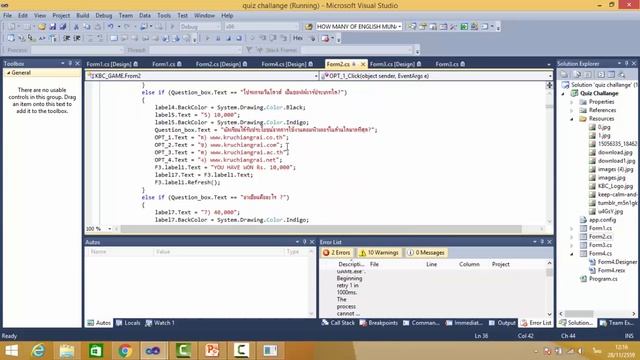Image resolution: width=640 pixels, height=360 pixels.
Task: Click the Restart debugging icon
Action: [x=239, y=38]
